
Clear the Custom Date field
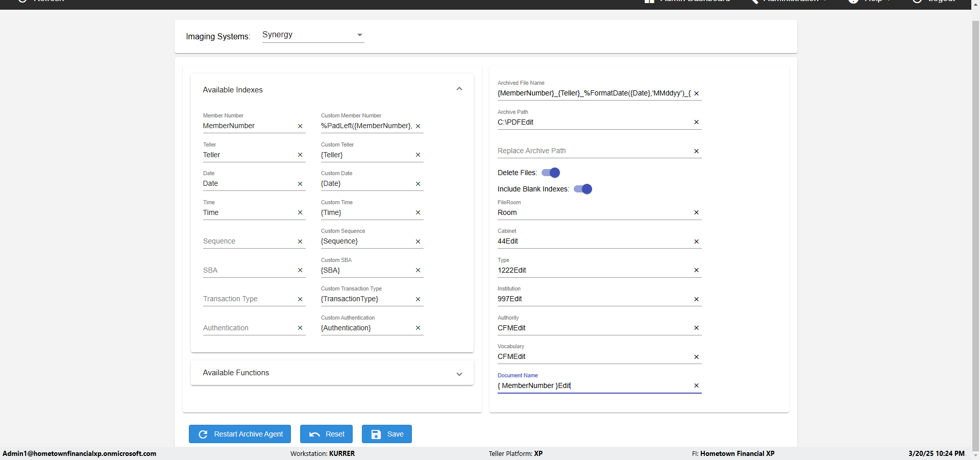(418, 184)
